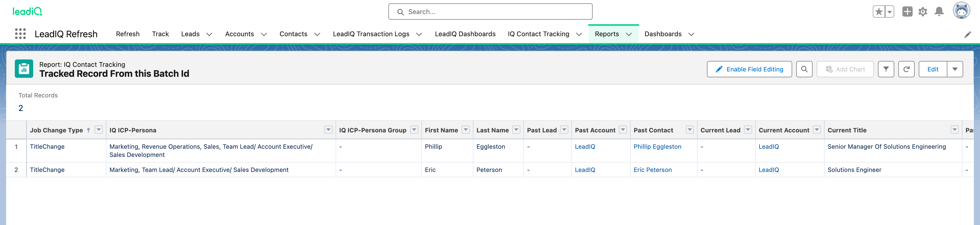Open IQ ICP-Persona column menu

coord(329,130)
